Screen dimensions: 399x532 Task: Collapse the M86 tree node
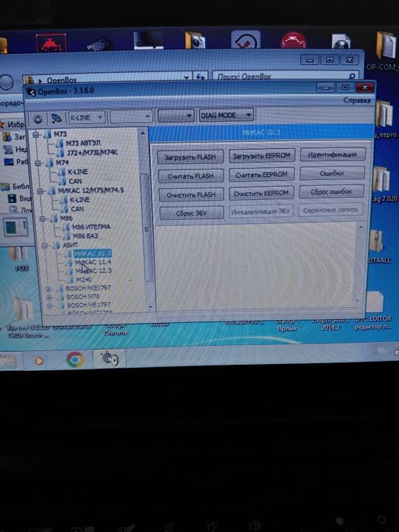pyautogui.click(x=43, y=219)
